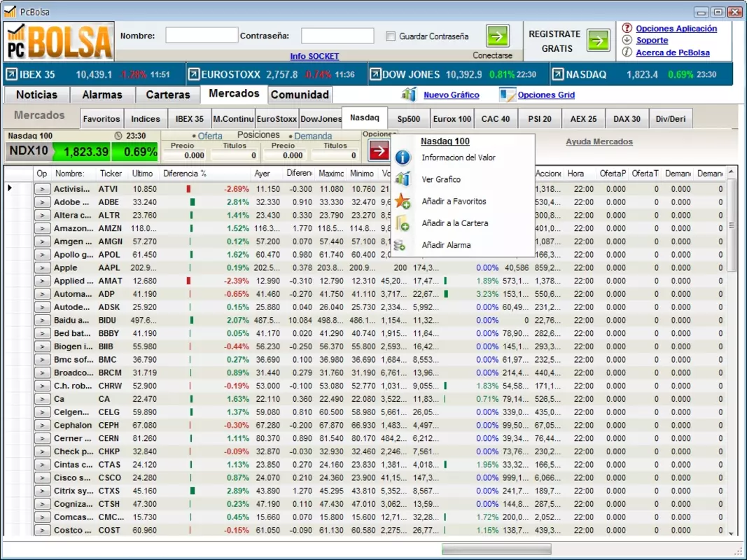
Task: Click the Añadir a Favoritos star icon
Action: (403, 202)
